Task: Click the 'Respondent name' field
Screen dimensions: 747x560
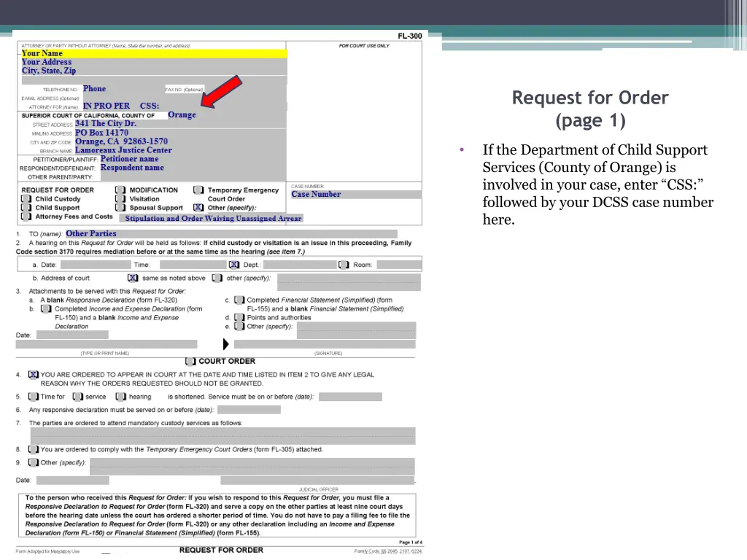Action: pos(193,168)
